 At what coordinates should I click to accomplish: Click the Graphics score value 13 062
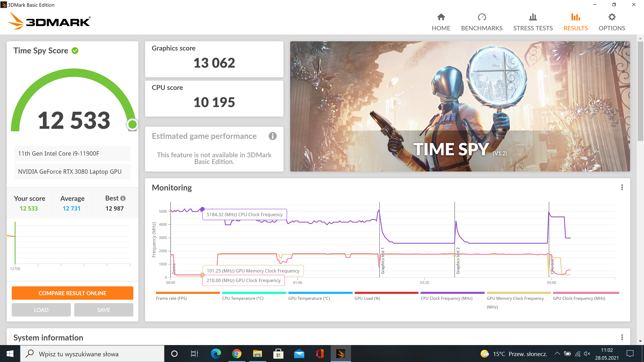[214, 63]
